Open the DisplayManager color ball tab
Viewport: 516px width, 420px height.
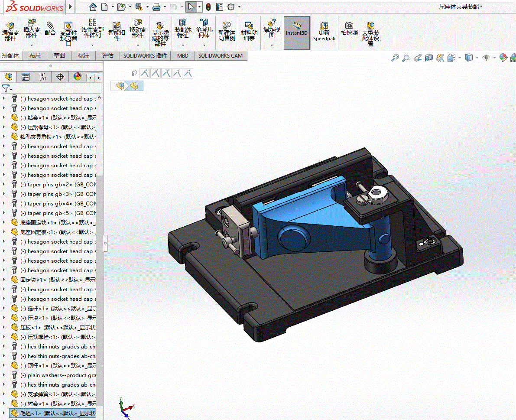point(78,77)
